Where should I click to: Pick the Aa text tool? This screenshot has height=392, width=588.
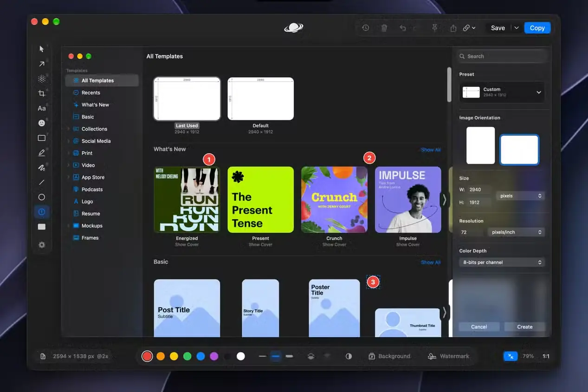point(42,108)
